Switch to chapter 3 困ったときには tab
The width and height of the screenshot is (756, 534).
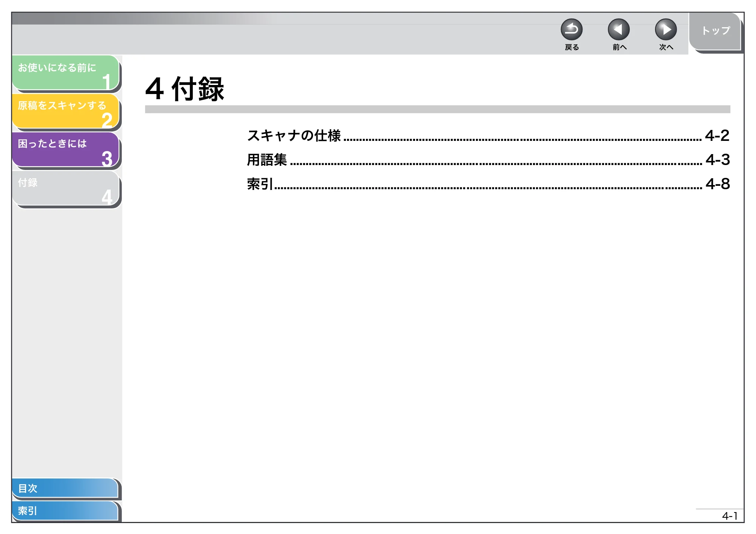pyautogui.click(x=66, y=150)
